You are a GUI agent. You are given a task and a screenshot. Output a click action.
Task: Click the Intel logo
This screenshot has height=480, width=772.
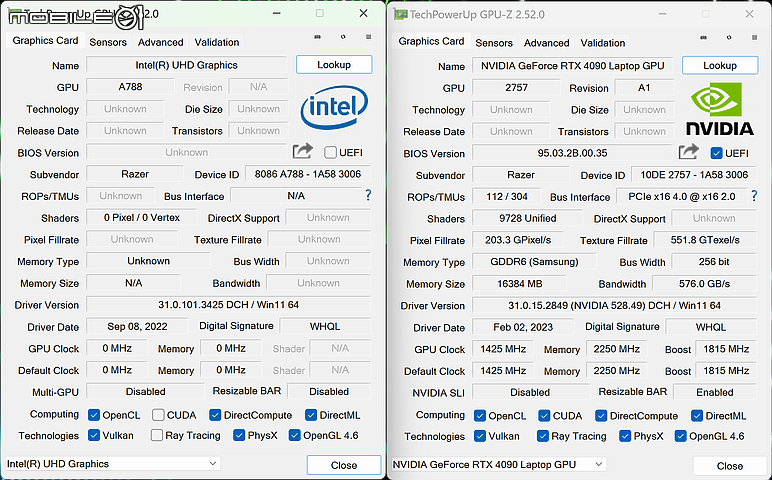click(x=334, y=107)
